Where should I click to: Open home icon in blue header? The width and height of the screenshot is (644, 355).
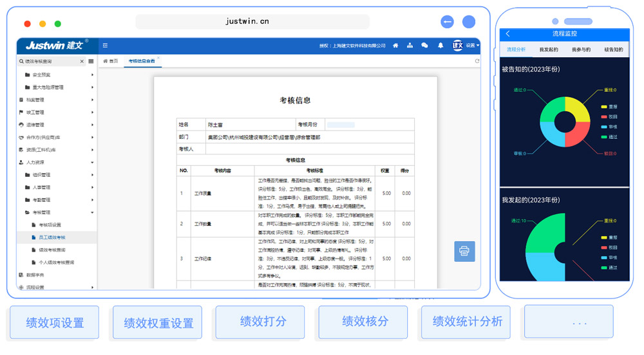coord(395,46)
